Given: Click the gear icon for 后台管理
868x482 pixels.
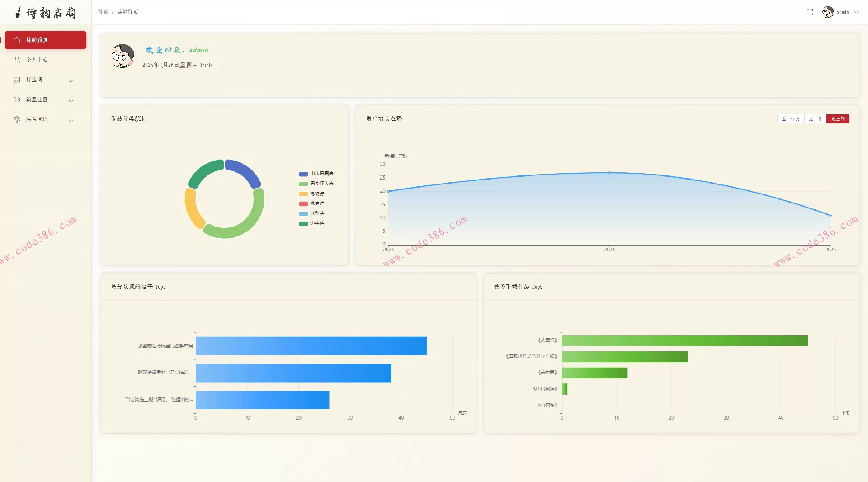Looking at the screenshot, I should (17, 119).
